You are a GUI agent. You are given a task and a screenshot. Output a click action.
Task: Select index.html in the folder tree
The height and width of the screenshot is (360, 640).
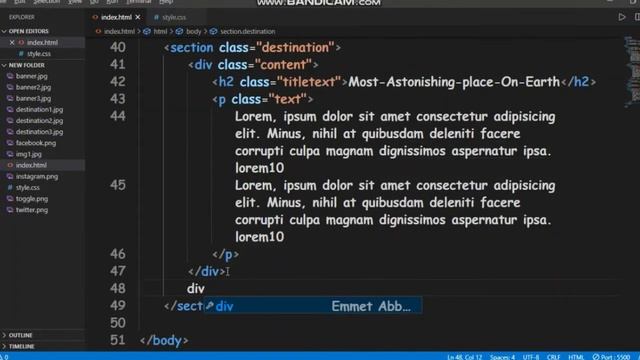pos(31,165)
